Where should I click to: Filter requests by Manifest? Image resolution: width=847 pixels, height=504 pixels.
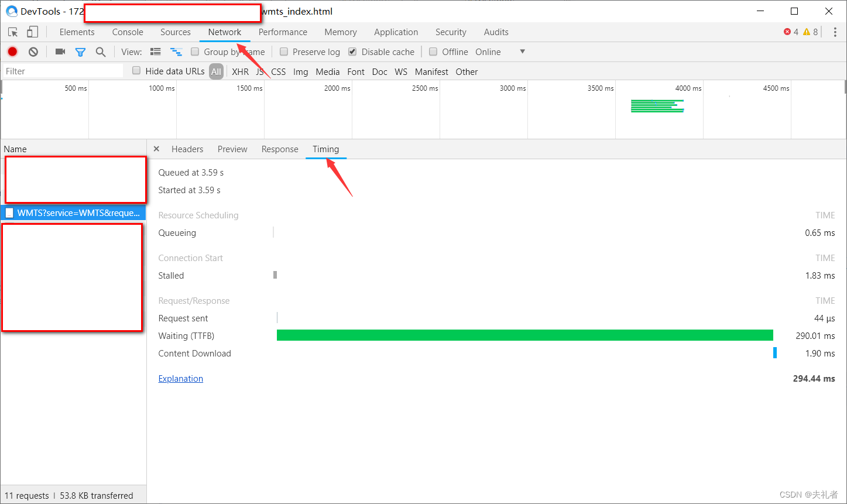point(431,71)
